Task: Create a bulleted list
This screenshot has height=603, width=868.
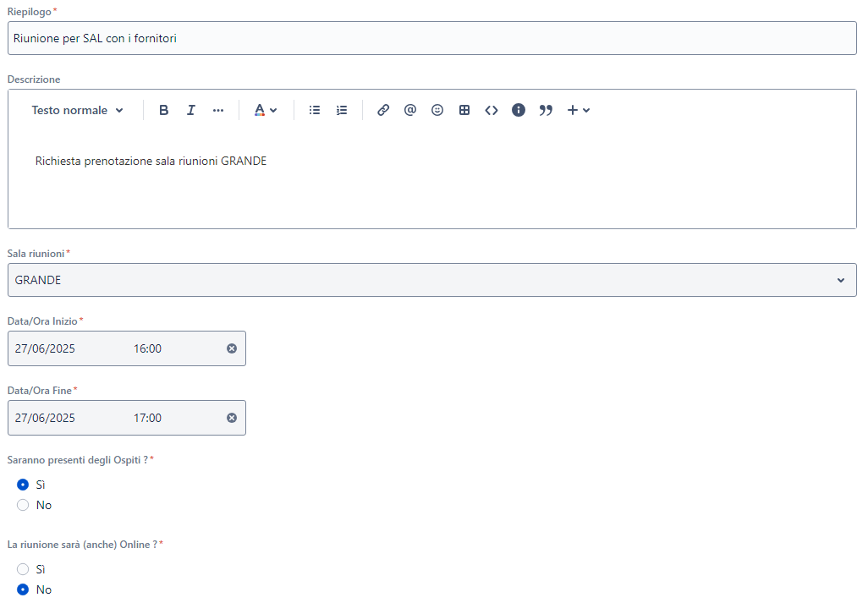Action: 314,110
